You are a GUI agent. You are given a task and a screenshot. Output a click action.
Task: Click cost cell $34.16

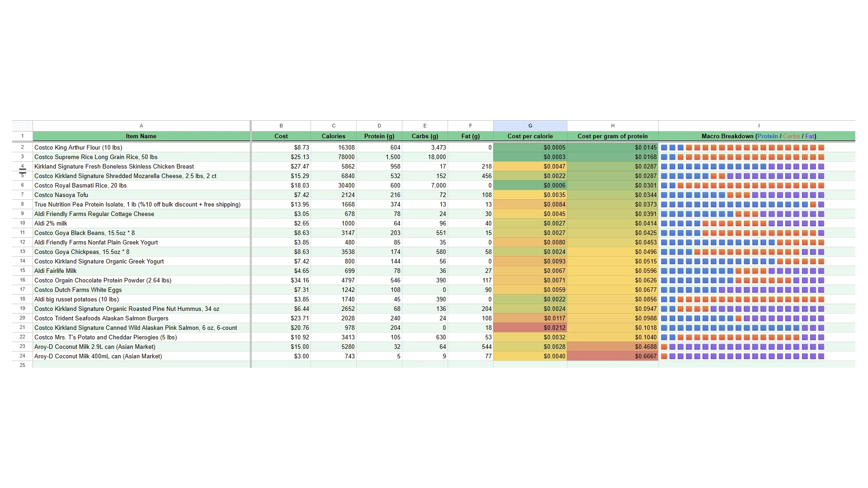coord(281,280)
